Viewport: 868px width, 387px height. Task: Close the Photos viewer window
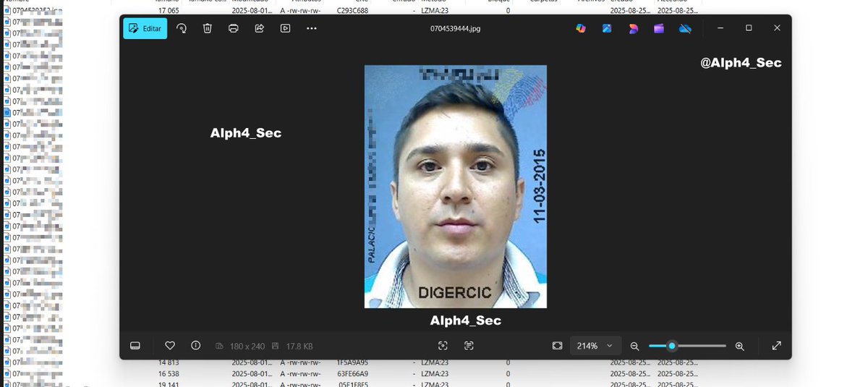pyautogui.click(x=777, y=28)
